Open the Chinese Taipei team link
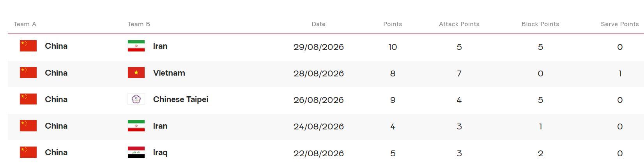Image resolution: width=644 pixels, height=168 pixels. [180, 99]
